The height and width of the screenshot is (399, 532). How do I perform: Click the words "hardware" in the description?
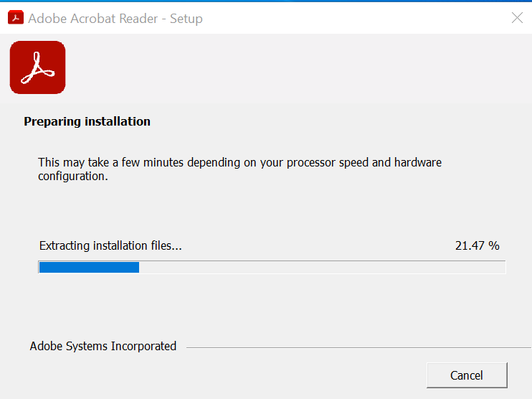418,162
